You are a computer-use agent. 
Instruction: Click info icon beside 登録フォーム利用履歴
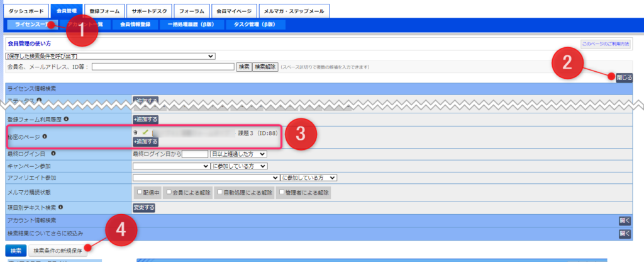pyautogui.click(x=66, y=118)
